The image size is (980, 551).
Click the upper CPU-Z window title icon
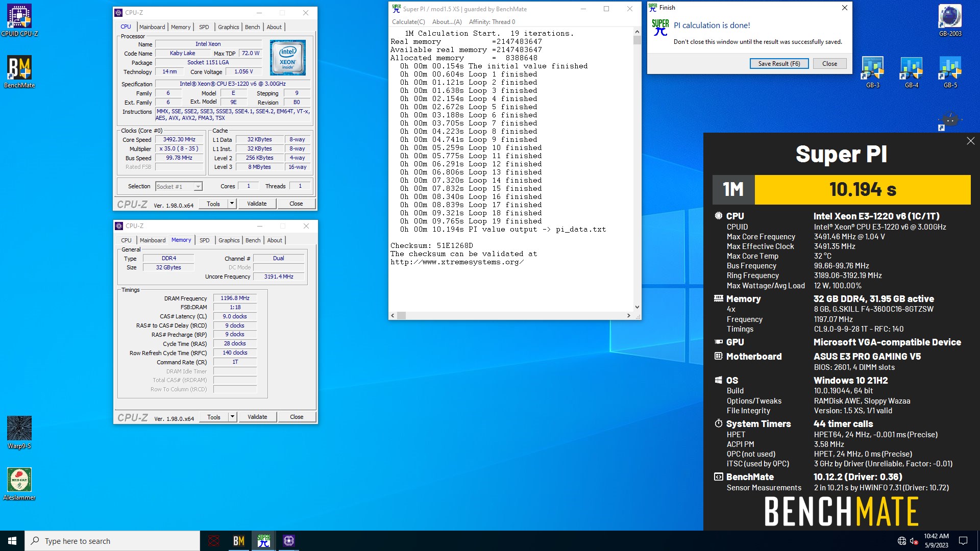click(119, 13)
